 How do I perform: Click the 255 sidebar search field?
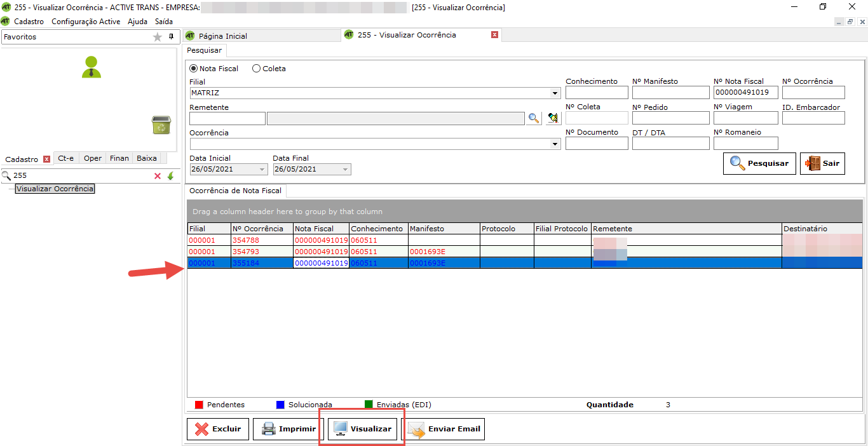(x=81, y=176)
